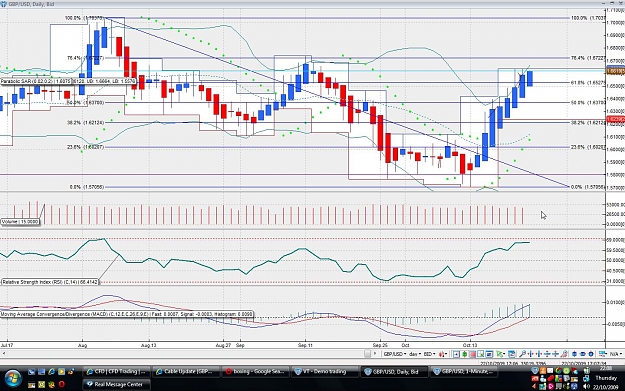Screen dimensions: 625x391
Task: Click the left 100.0% Fibonacci level label
Action: click(84, 18)
